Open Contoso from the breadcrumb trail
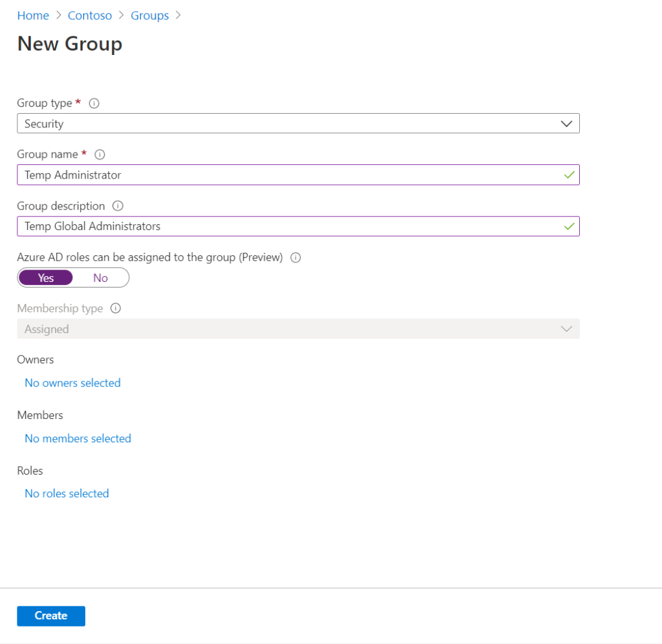Screen dimensions: 662x644 tap(90, 15)
